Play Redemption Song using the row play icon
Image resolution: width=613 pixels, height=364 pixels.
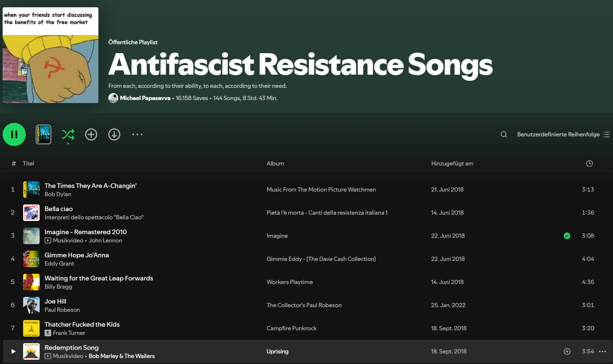[13, 351]
